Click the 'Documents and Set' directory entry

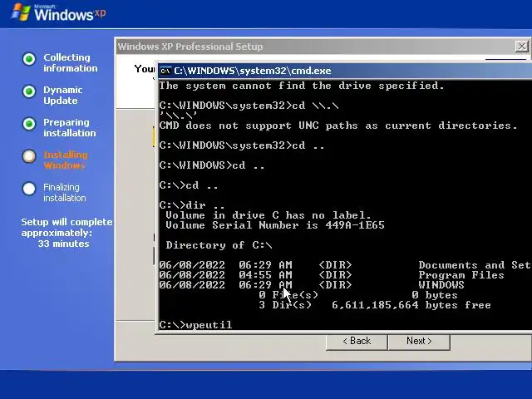point(475,265)
